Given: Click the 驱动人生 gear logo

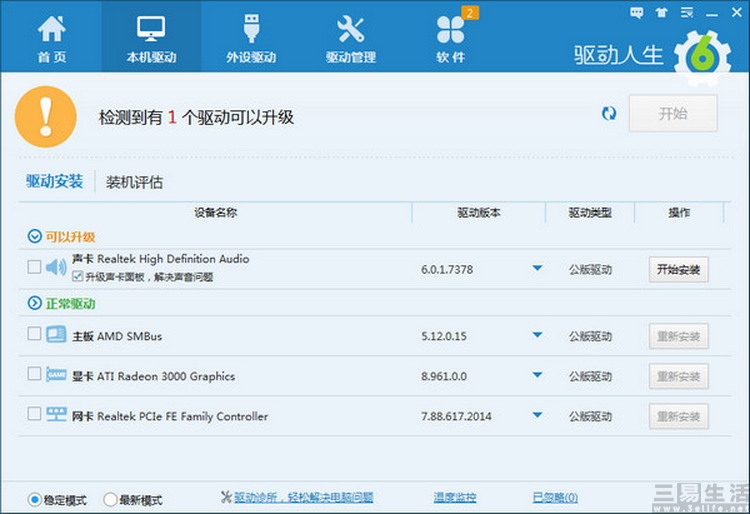Looking at the screenshot, I should (703, 54).
